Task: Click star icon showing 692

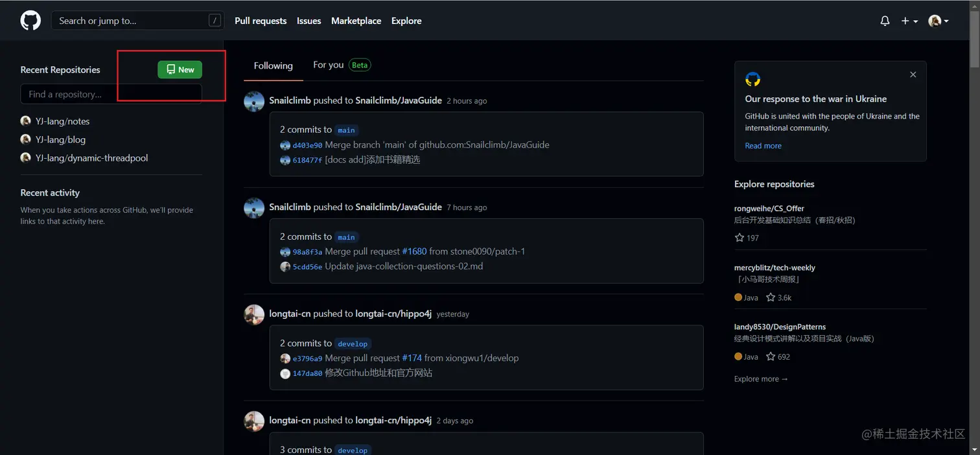Action: pos(771,356)
